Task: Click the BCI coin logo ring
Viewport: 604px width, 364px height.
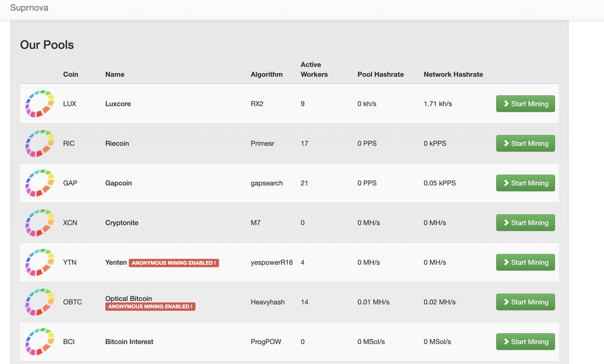Action: 40,341
